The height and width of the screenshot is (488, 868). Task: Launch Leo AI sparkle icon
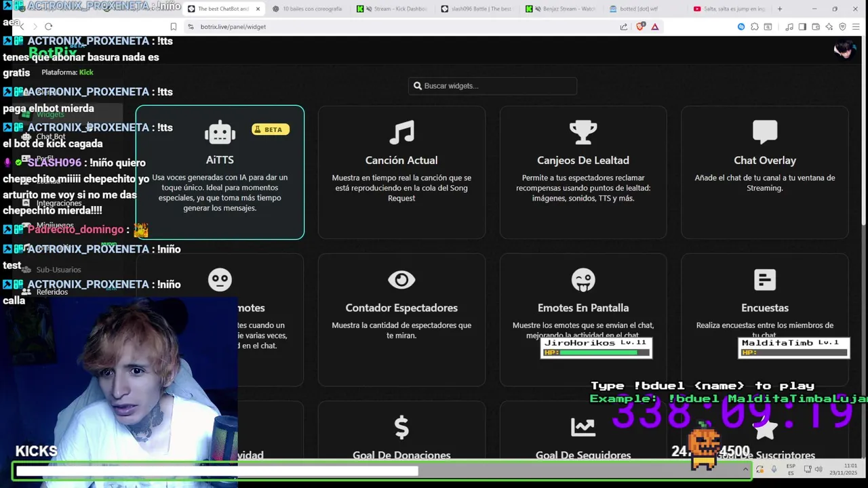coord(829,26)
